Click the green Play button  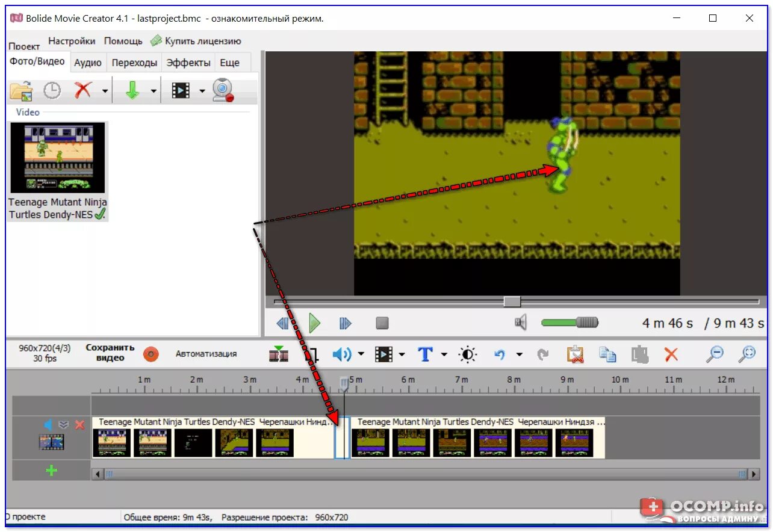pyautogui.click(x=314, y=323)
